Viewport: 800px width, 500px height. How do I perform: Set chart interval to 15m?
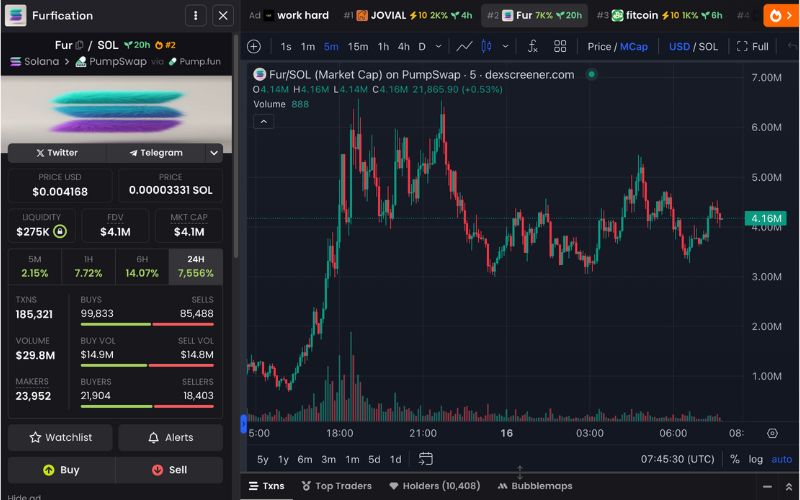point(358,46)
